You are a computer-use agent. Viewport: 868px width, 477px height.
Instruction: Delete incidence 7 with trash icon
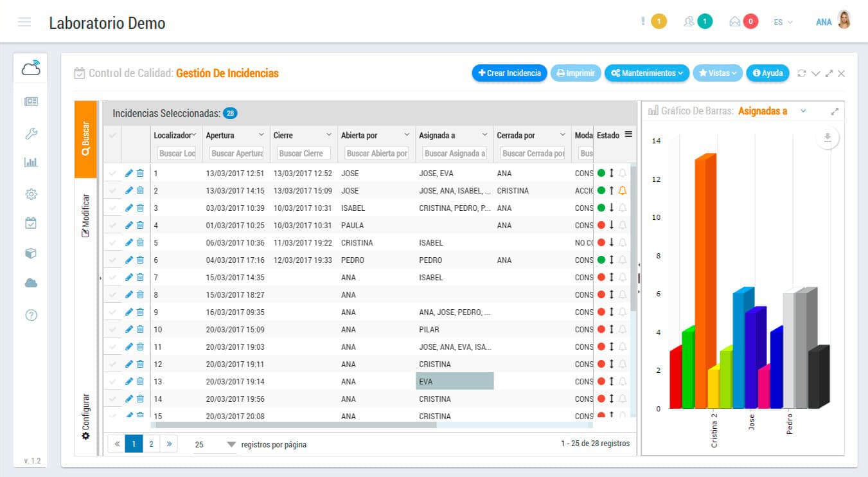(x=140, y=277)
